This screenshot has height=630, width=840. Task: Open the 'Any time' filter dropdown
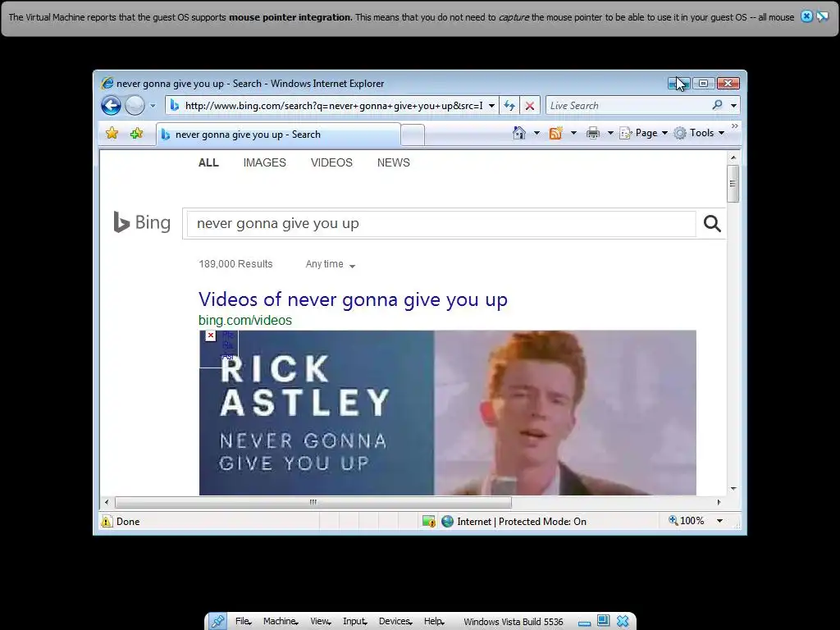tap(330, 264)
